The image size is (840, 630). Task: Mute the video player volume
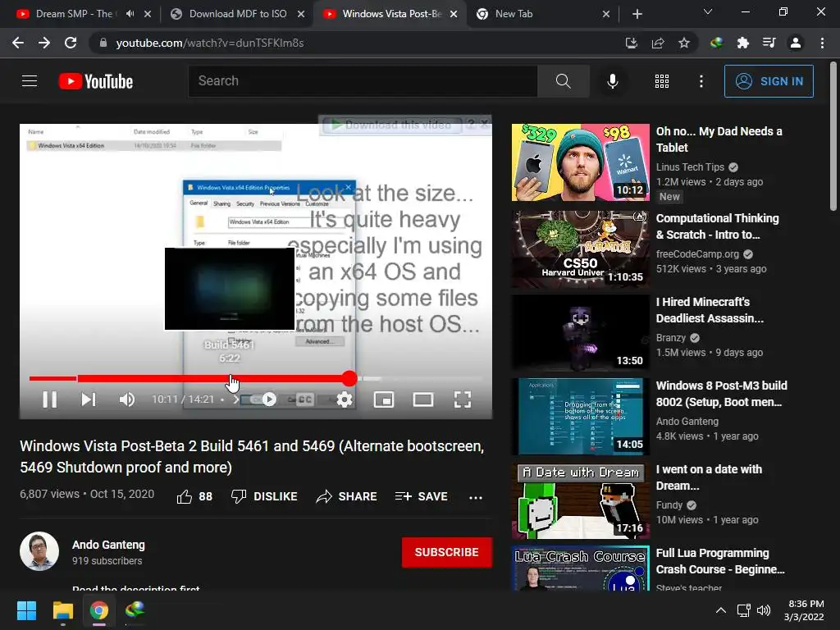127,399
